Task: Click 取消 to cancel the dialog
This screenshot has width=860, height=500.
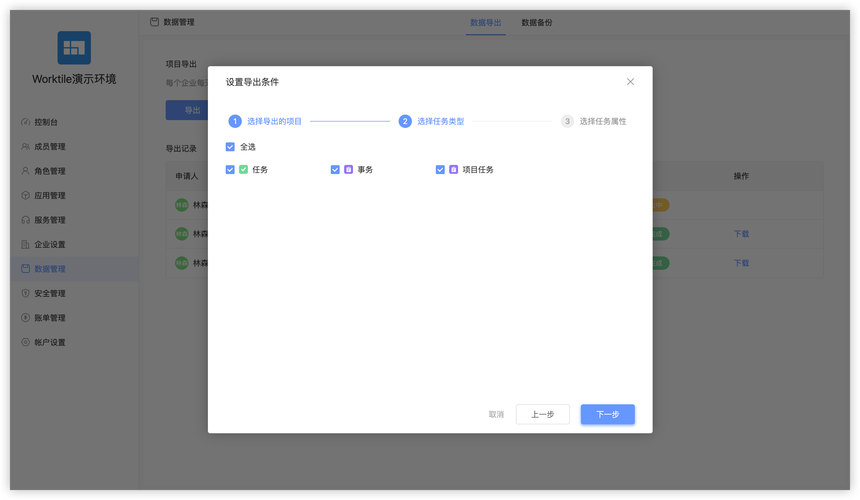Action: click(496, 414)
